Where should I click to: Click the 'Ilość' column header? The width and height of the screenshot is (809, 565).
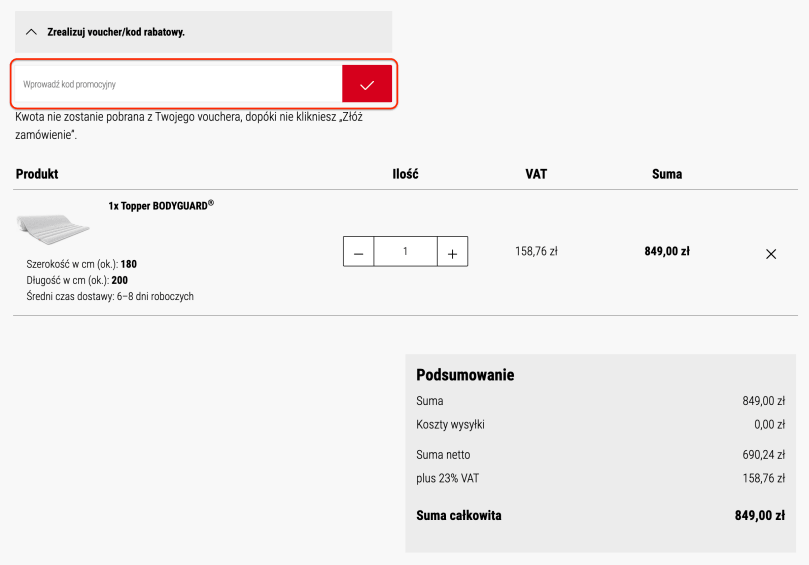[x=405, y=174]
